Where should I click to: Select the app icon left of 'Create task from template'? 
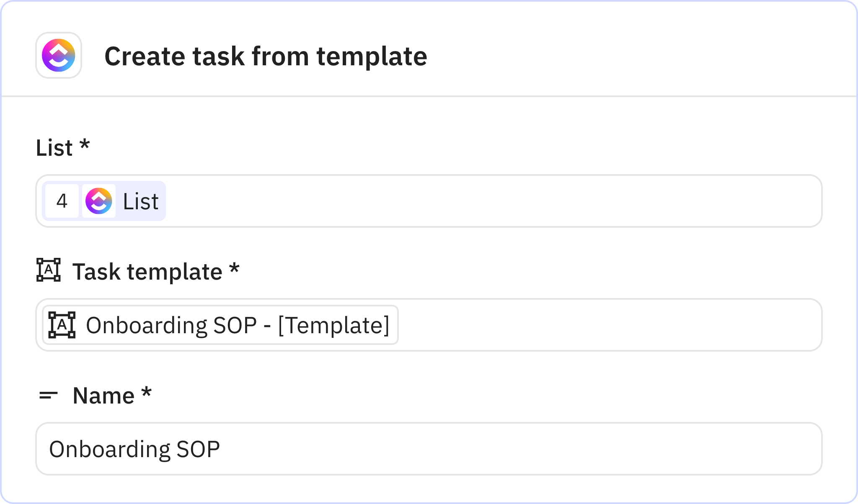(x=58, y=56)
